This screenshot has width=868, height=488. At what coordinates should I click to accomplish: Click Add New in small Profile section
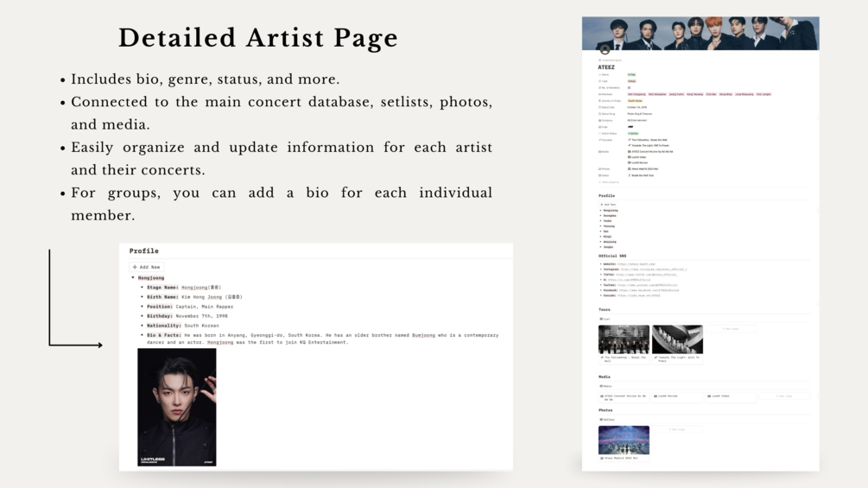click(x=608, y=205)
